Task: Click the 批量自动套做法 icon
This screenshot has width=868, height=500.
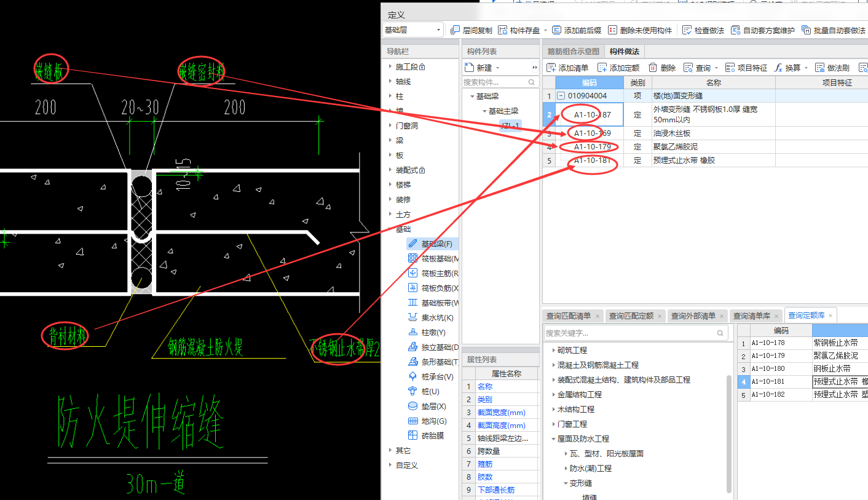Action: 806,30
